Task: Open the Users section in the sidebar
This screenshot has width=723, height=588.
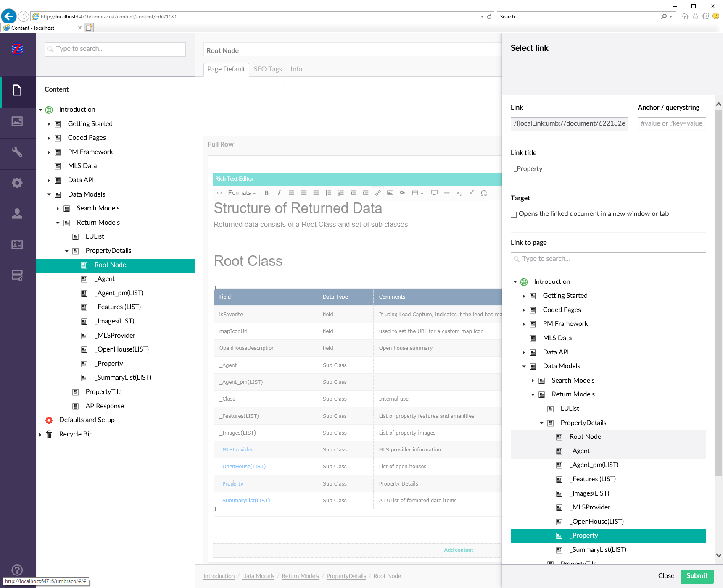Action: [17, 214]
